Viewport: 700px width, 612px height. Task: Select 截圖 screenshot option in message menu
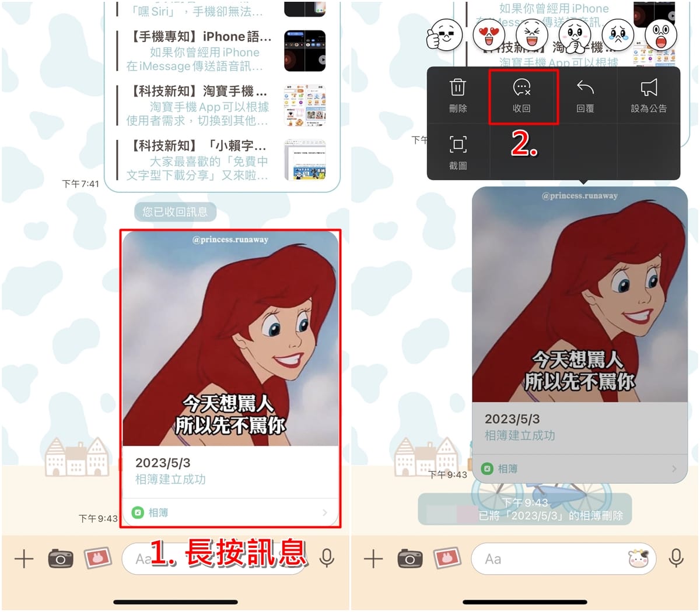[x=458, y=152]
